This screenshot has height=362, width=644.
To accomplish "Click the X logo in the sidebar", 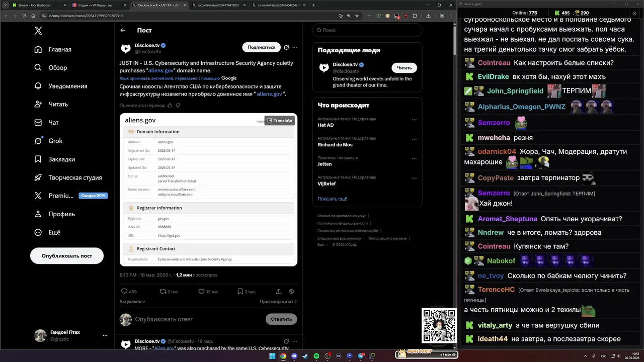I will coord(38,31).
